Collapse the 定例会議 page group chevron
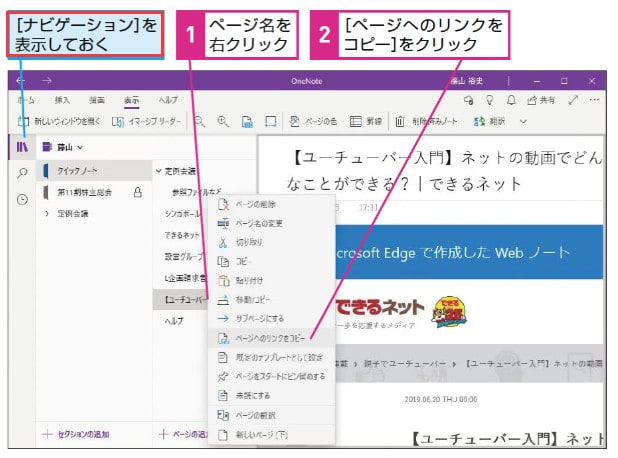 pos(159,172)
